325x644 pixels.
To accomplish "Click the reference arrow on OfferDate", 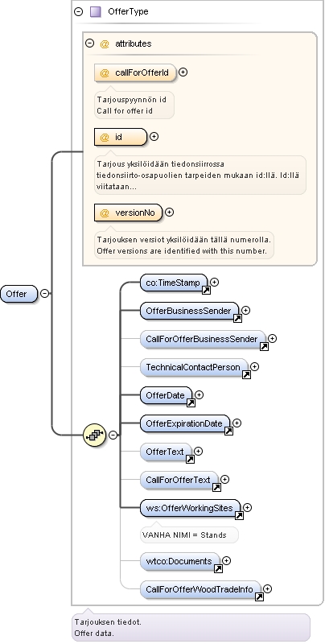I will tap(191, 403).
